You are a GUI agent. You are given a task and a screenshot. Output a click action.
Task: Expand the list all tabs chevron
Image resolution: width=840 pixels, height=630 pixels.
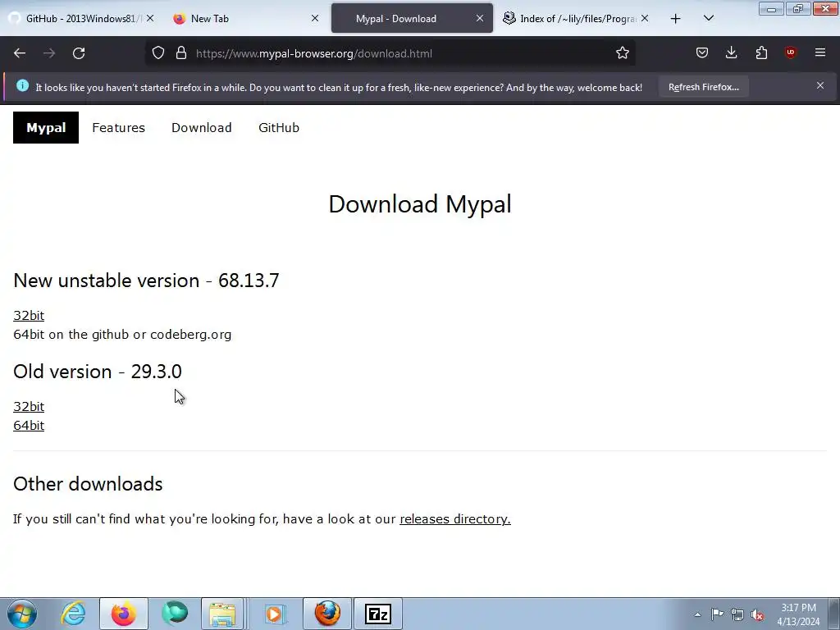708,19
